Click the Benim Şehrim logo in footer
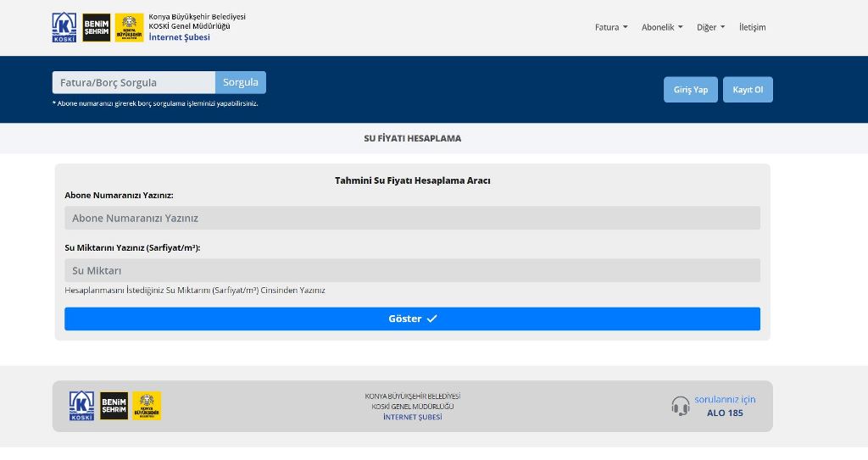Viewport: 868px width, 460px height. (x=114, y=406)
